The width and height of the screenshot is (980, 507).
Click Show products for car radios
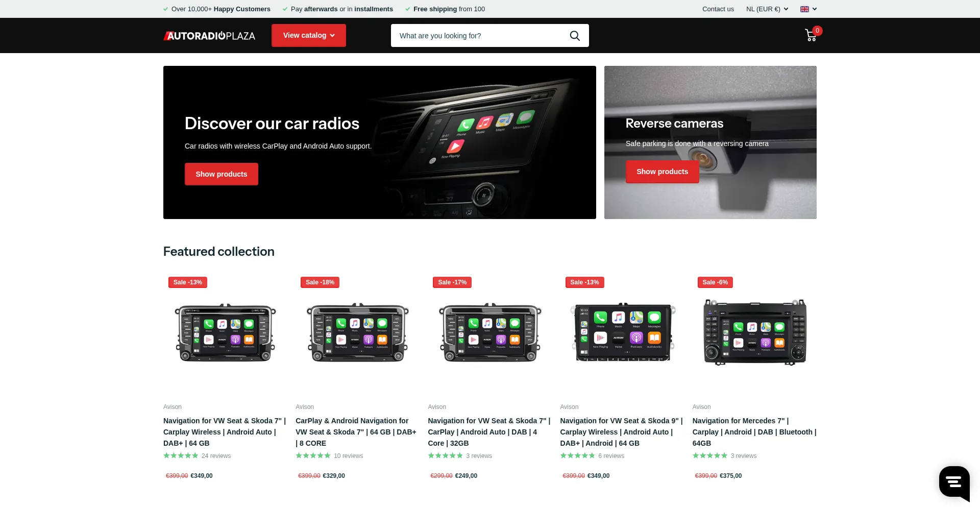pos(222,174)
